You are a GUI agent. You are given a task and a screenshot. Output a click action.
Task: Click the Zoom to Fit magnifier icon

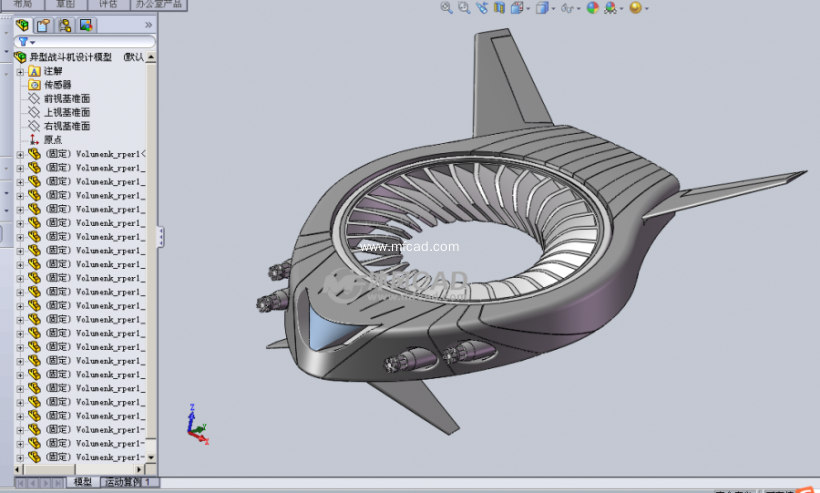447,8
